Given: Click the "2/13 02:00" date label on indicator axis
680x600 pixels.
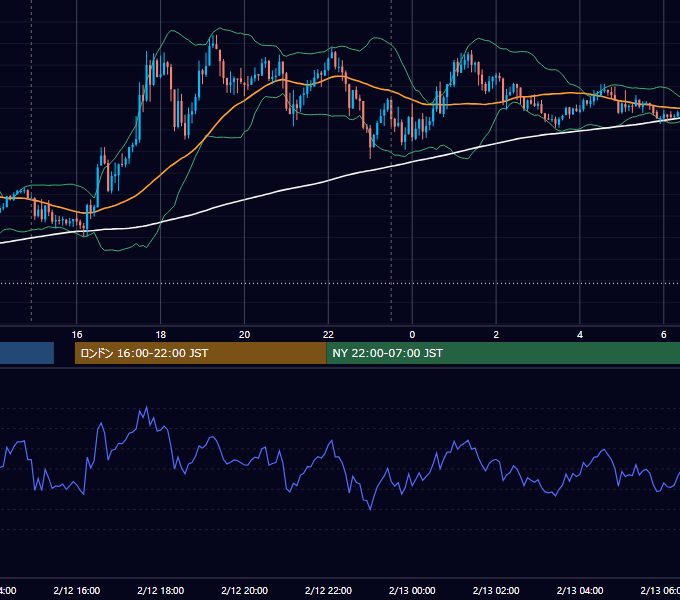Looking at the screenshot, I should (496, 590).
